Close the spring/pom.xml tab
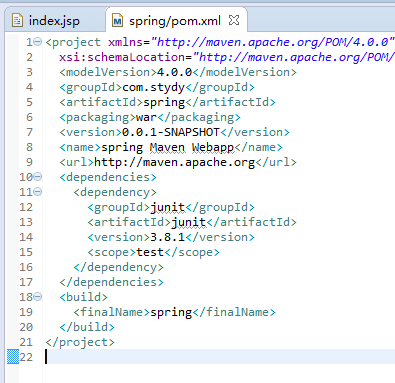 pyautogui.click(x=234, y=20)
